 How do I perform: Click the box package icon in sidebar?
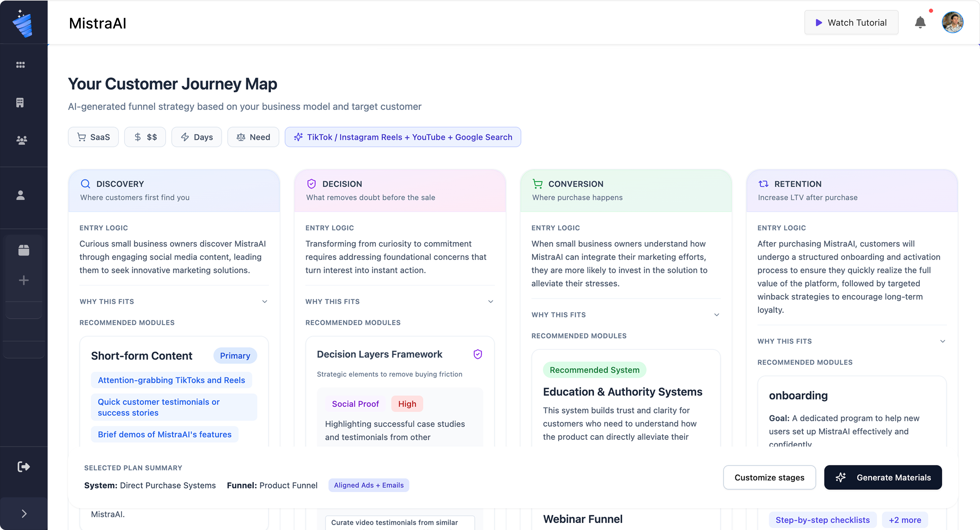coord(24,250)
